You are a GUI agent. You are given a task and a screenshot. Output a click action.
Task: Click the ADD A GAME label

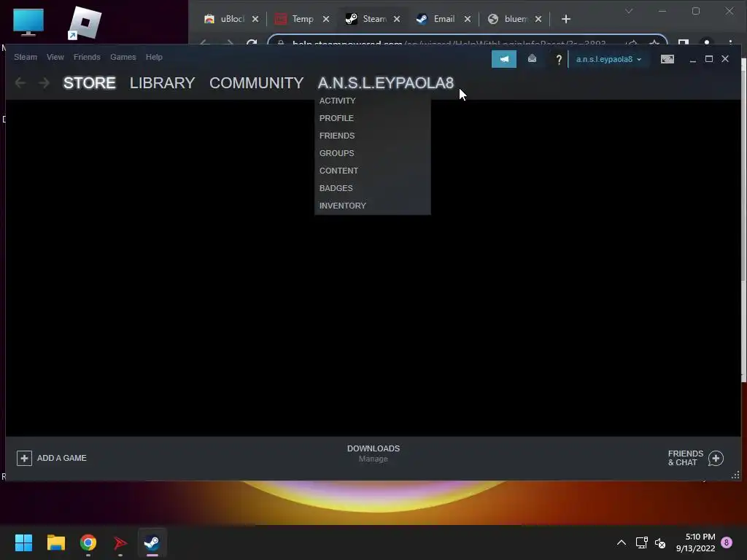point(61,458)
